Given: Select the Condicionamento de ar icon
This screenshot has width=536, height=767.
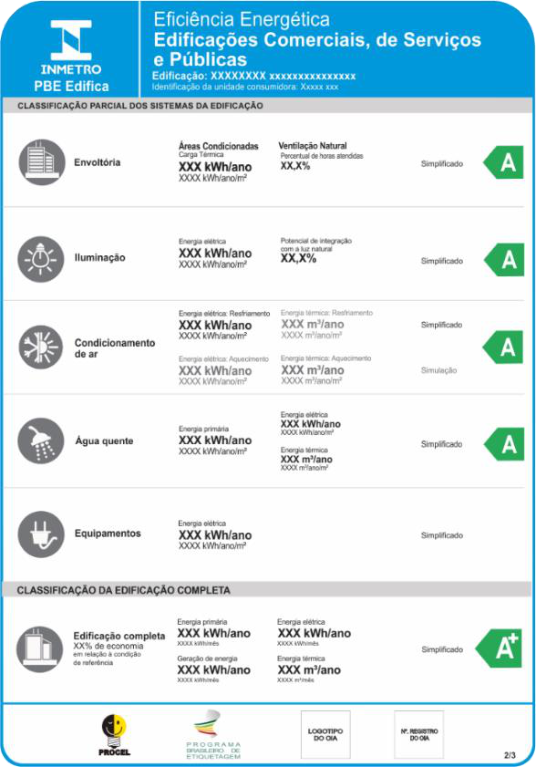Looking at the screenshot, I should click(41, 347).
